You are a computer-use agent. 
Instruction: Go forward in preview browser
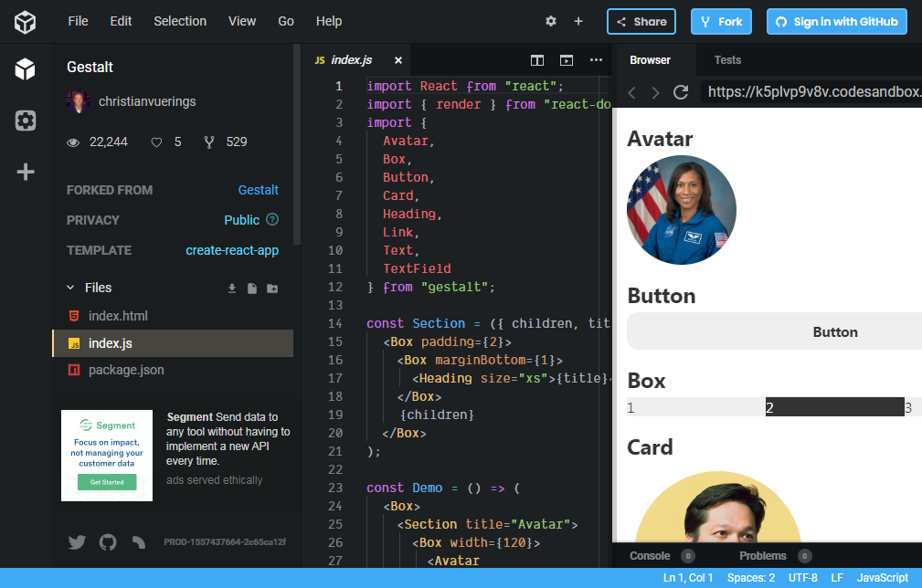655,93
